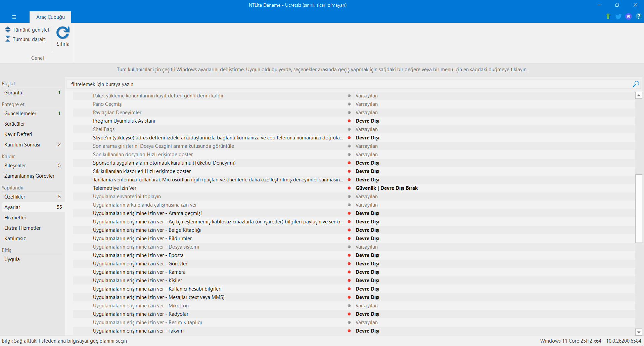Toggle Devre Dışı value for Sık kullanılan klasörleri
The image size is (644, 346).
click(x=367, y=171)
